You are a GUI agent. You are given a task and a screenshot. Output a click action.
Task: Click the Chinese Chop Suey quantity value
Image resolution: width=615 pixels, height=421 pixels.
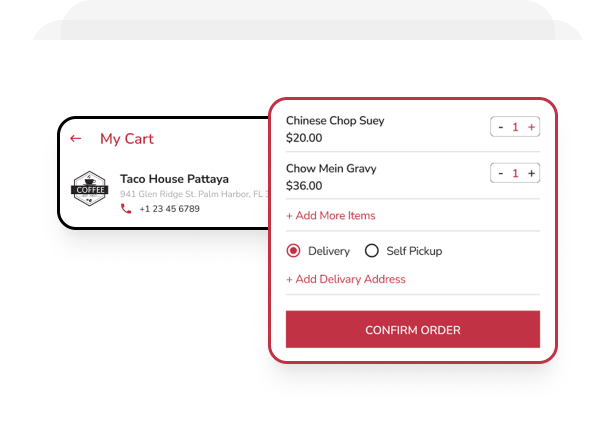(x=516, y=127)
